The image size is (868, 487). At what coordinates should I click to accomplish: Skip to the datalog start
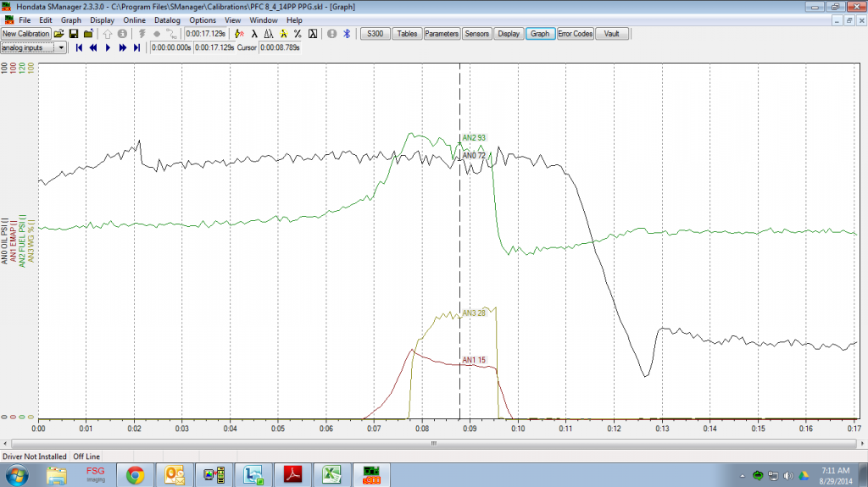point(79,48)
